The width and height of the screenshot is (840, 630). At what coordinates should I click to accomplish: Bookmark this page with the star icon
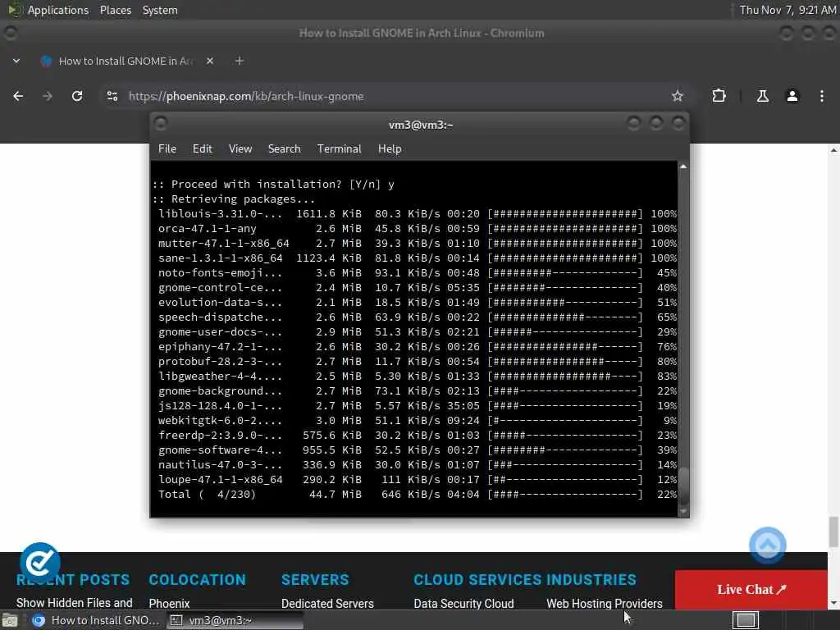pos(677,96)
